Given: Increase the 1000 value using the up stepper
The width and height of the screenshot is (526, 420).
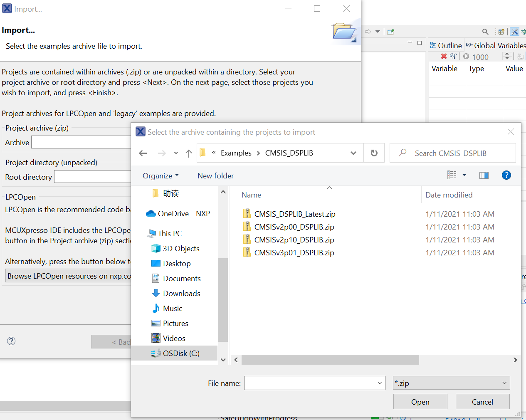Looking at the screenshot, I should coord(507,54).
